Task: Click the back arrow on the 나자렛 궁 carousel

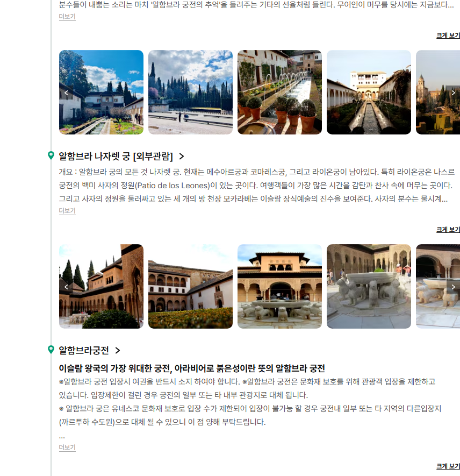Action: (x=66, y=286)
